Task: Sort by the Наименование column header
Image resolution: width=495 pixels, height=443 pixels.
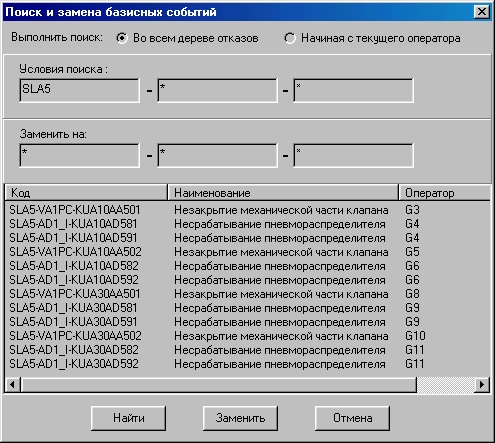Action: coord(283,193)
